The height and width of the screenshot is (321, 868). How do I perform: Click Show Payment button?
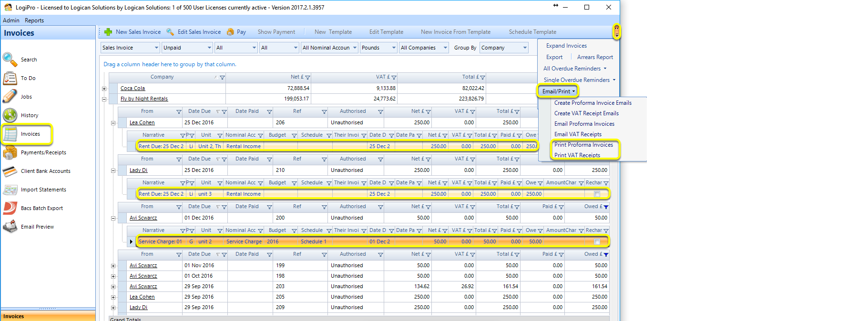(x=276, y=32)
